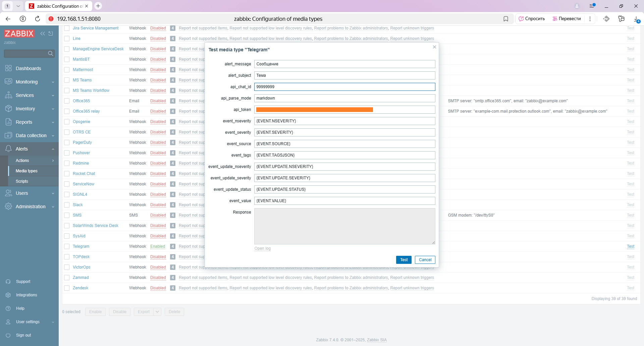
Task: Select the Zammad row checkbox
Action: click(67, 278)
